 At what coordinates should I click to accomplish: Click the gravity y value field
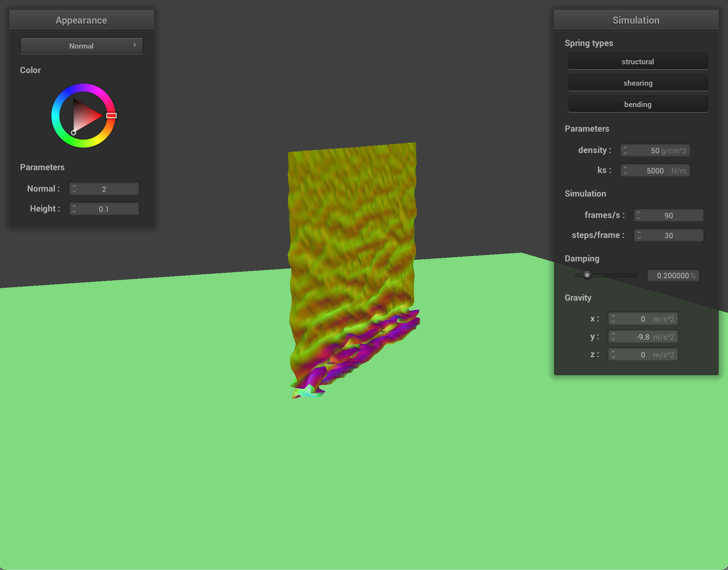[x=643, y=336]
